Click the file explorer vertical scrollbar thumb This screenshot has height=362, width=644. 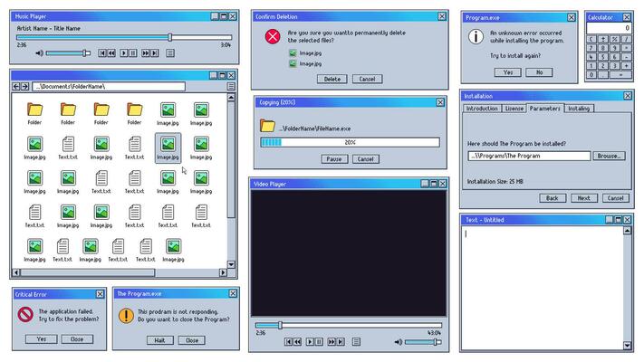231,160
